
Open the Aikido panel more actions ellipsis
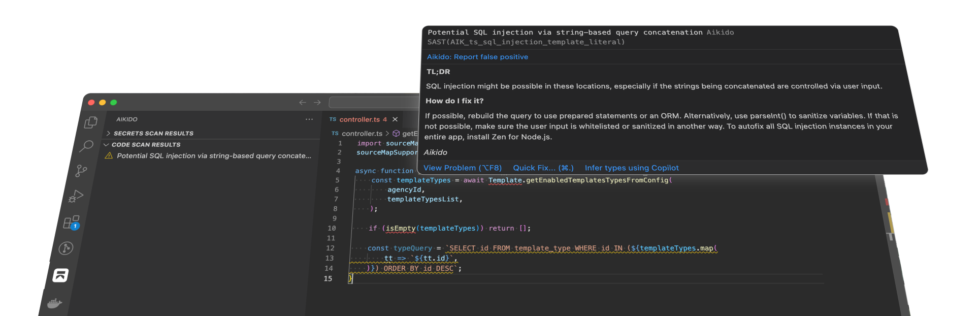tap(309, 119)
